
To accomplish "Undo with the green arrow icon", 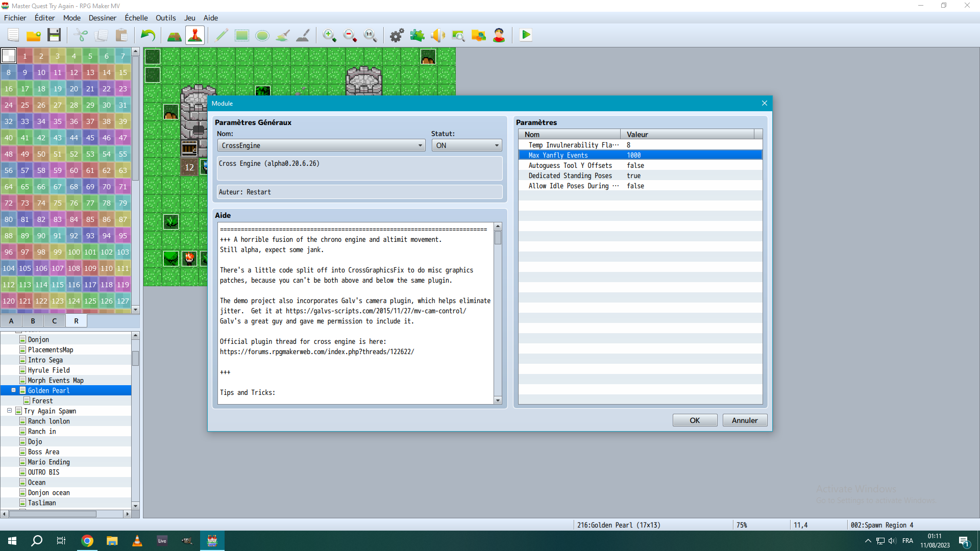I will 148,35.
